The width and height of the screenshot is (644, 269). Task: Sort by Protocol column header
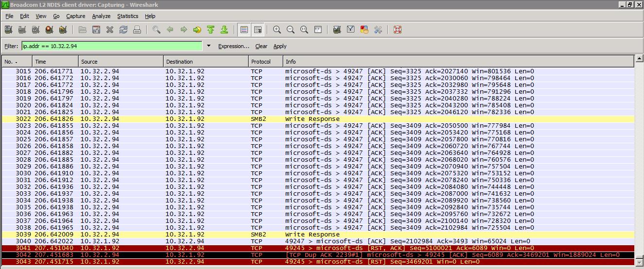(x=266, y=62)
